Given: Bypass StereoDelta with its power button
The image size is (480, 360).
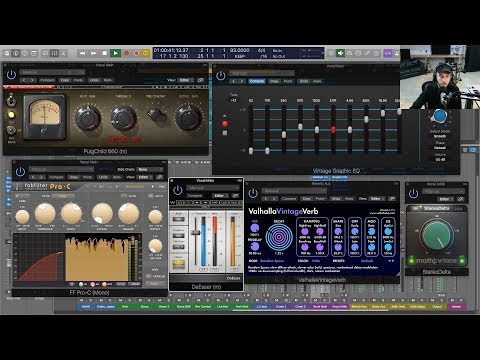Looking at the screenshot, I should pos(413,194).
